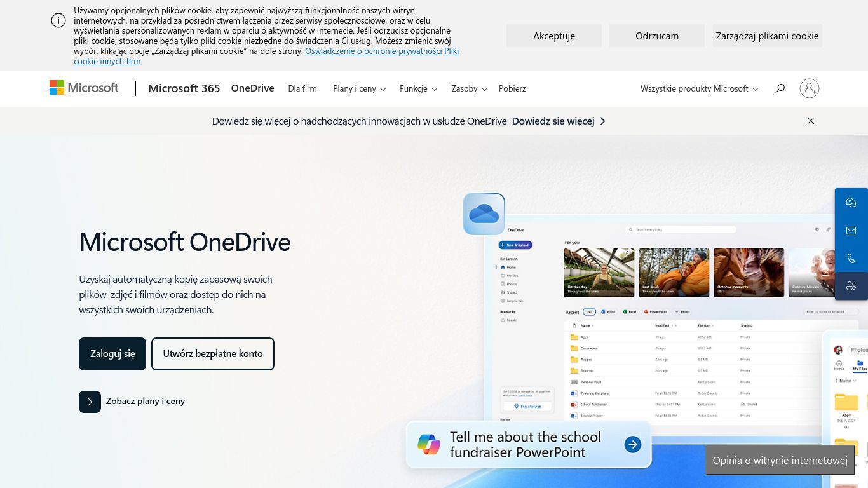Click Utwórz bezpłatne konto button
Screen dimensions: 868x488
point(213,354)
